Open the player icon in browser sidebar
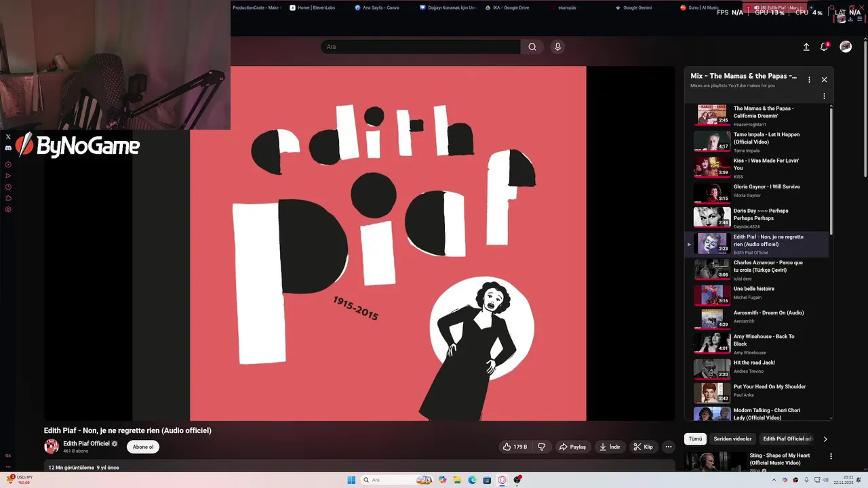The image size is (868, 488). pyautogui.click(x=8, y=165)
